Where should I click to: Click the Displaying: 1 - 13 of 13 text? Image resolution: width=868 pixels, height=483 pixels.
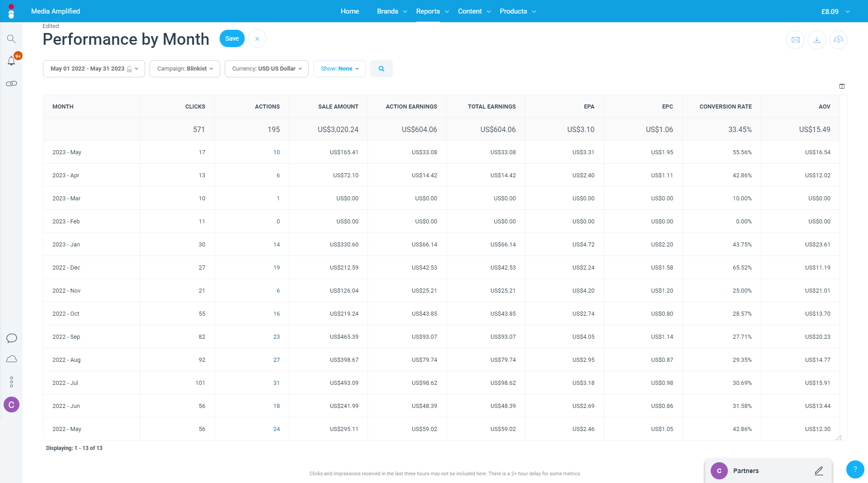tap(74, 448)
